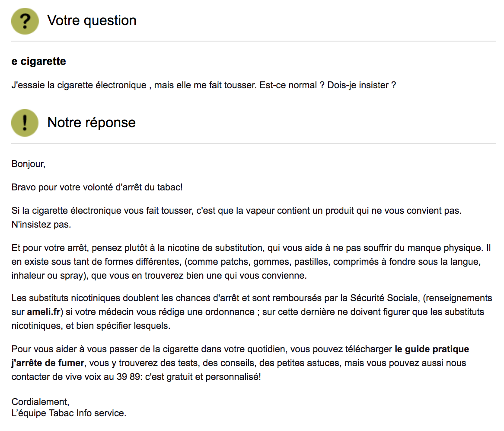Click the "Bonjour," greeting line
The width and height of the screenshot is (504, 431).
tap(29, 164)
